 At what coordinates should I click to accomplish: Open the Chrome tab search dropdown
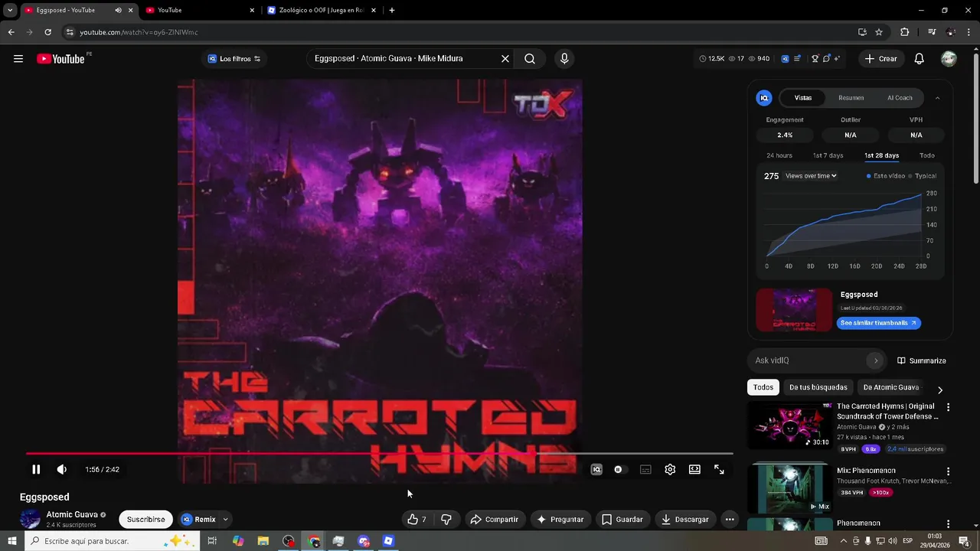10,10
